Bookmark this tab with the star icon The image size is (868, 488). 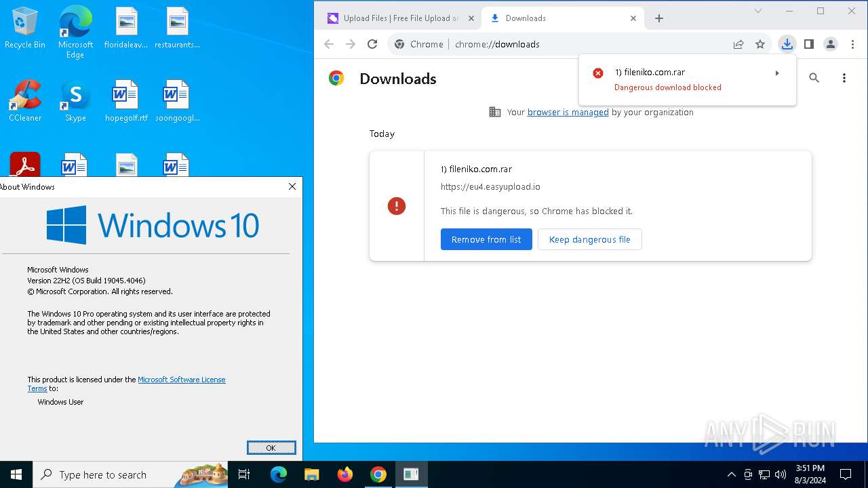point(760,44)
